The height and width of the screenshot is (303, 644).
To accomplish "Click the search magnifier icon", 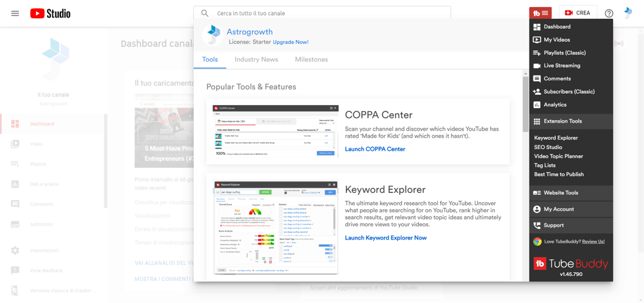I will click(205, 13).
